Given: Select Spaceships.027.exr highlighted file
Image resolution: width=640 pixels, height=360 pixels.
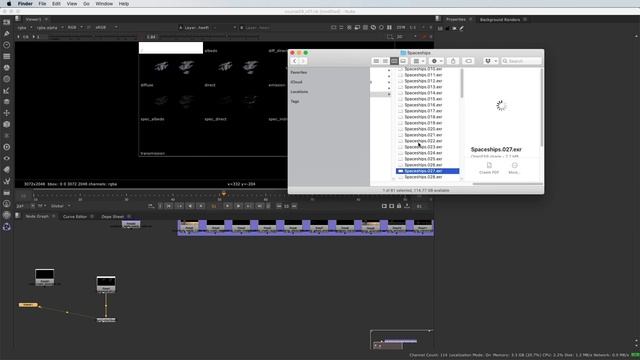Looking at the screenshot, I should point(427,171).
